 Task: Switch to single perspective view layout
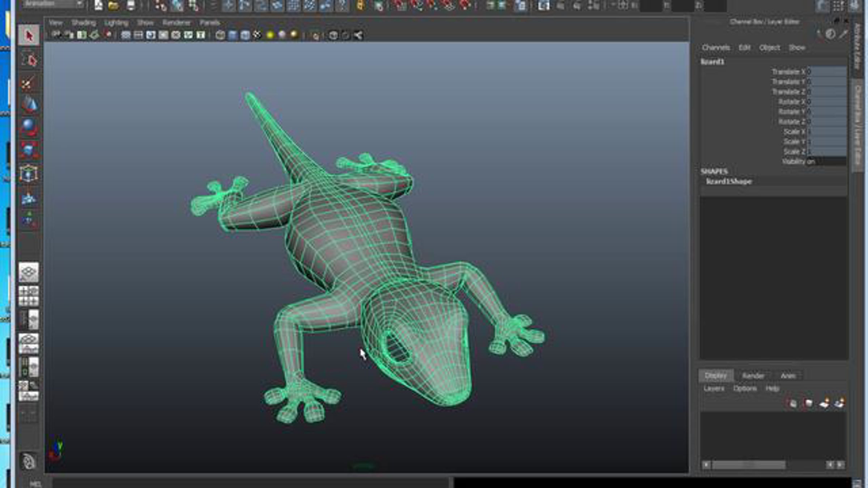point(29,272)
